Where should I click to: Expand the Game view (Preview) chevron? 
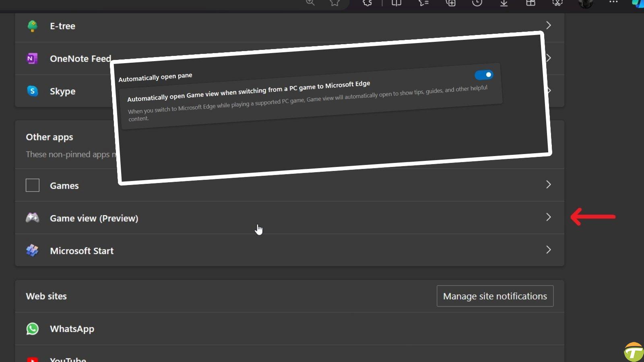click(548, 217)
